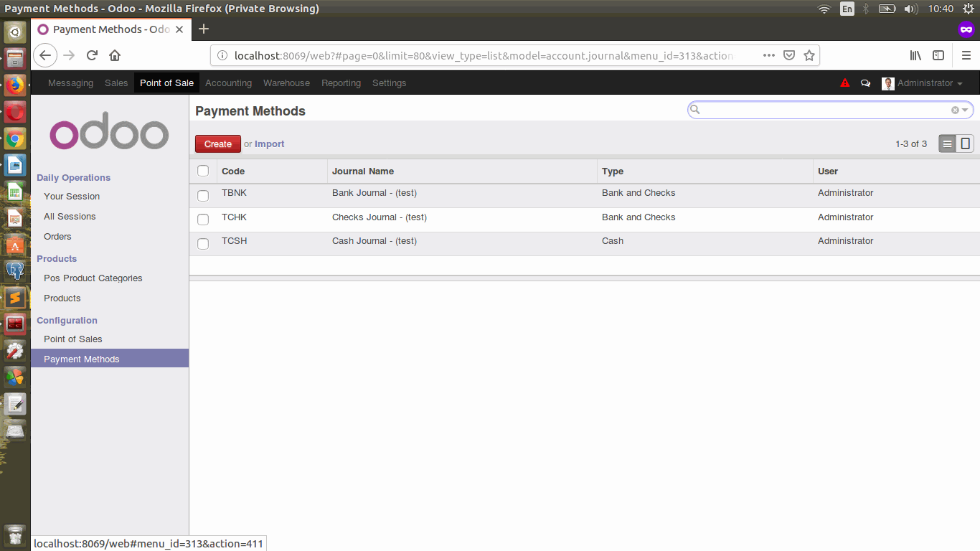Switch to kanban view icon
Screen dimensions: 980x551
point(966,144)
